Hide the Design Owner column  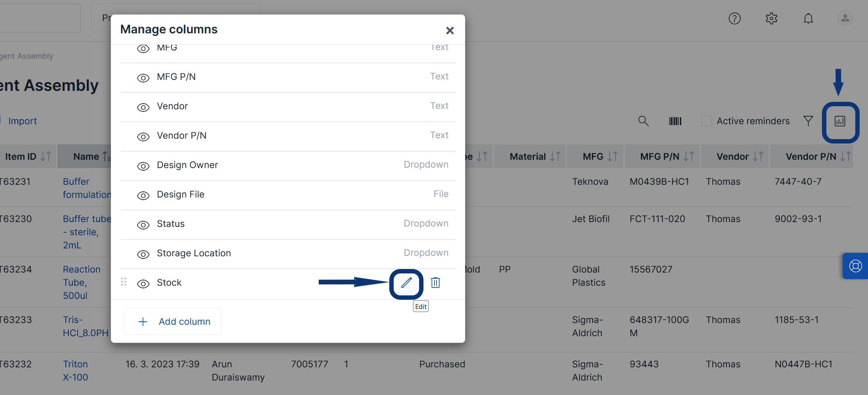(x=143, y=166)
